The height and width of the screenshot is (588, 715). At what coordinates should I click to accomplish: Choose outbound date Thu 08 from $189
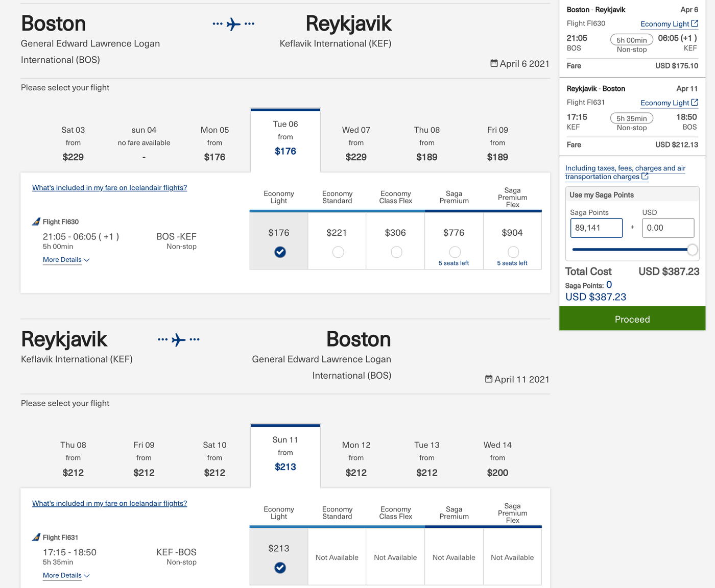(427, 143)
